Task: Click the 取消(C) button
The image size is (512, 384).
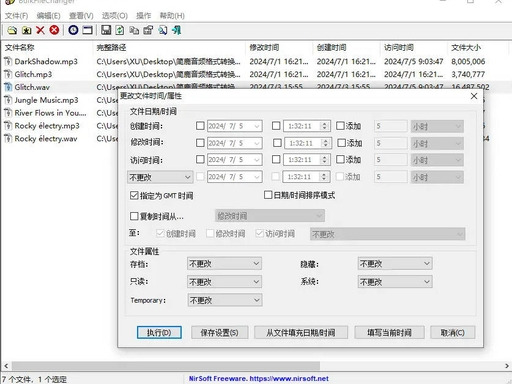Action: 453,332
